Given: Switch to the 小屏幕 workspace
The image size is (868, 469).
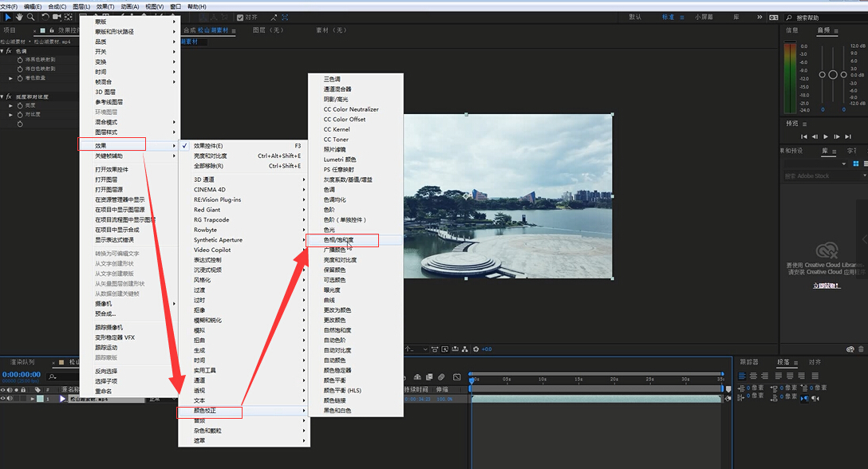Looking at the screenshot, I should tap(704, 18).
